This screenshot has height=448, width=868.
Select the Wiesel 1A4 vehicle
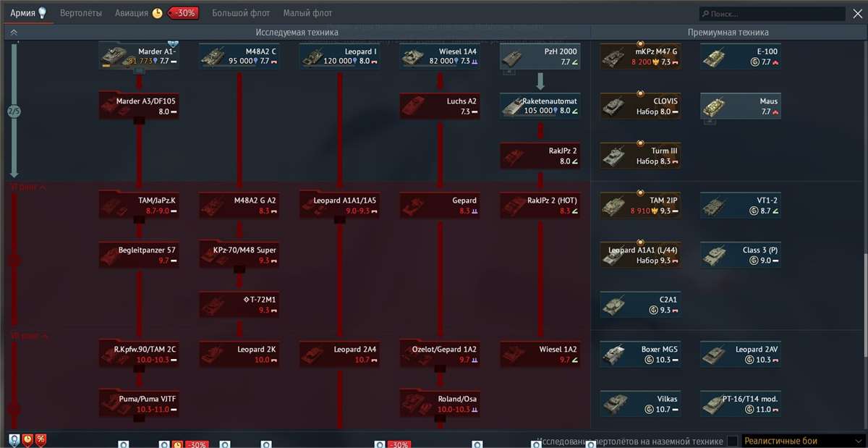click(440, 56)
